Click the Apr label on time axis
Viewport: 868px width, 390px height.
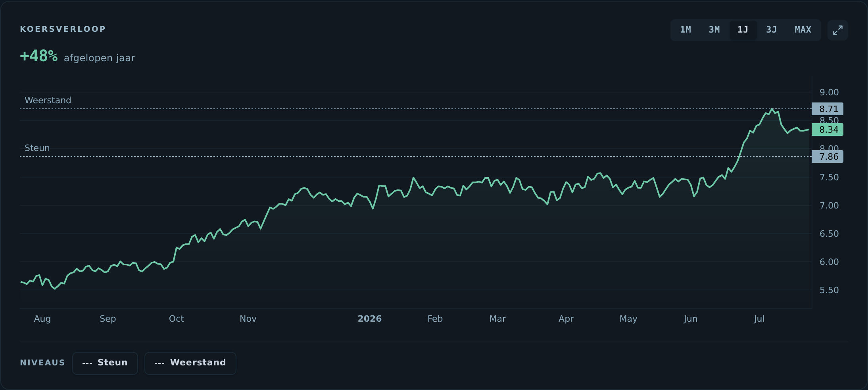coord(566,319)
